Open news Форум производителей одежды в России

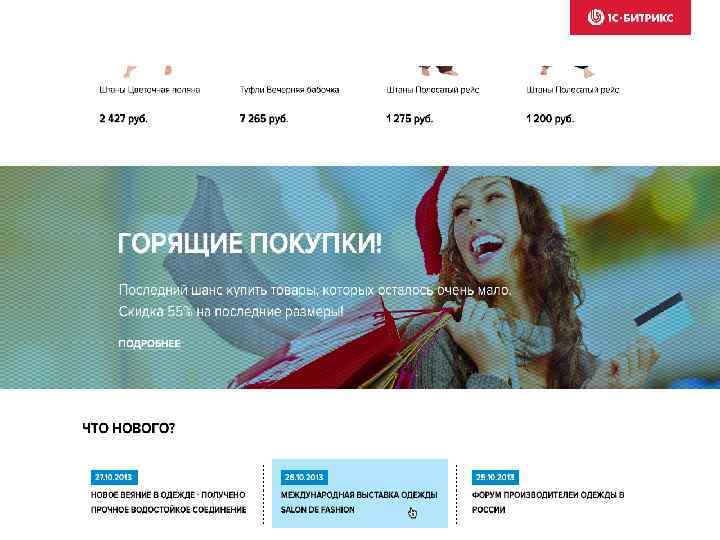tap(548, 502)
